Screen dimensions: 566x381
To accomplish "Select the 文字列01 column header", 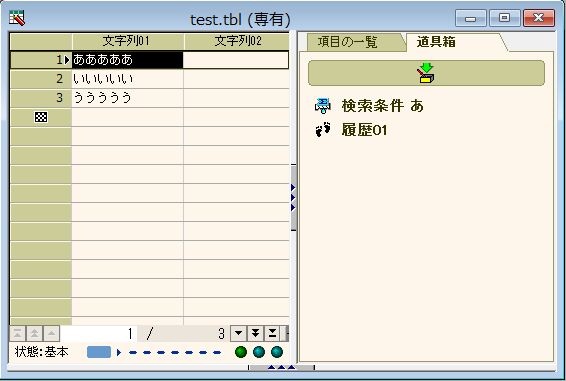I will tap(128, 41).
